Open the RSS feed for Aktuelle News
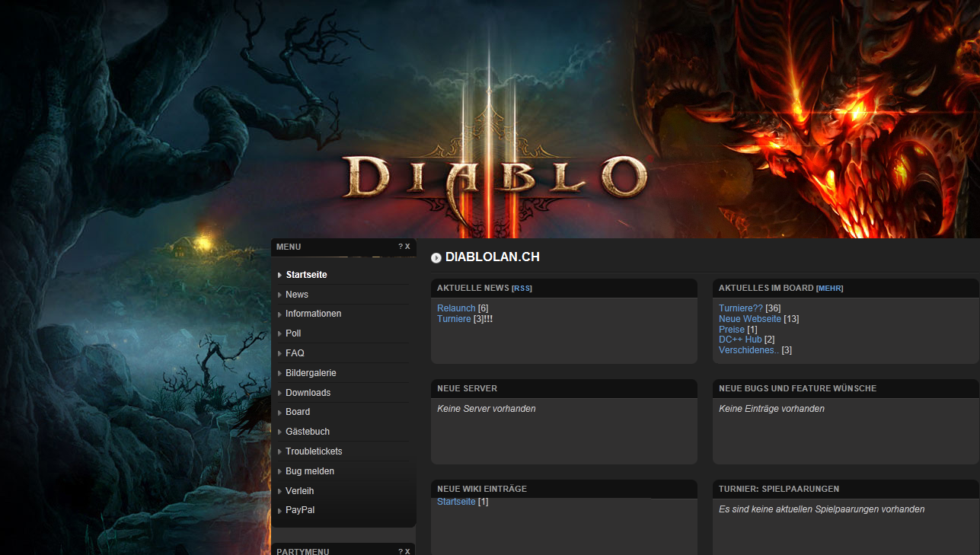This screenshot has height=555, width=980. pos(522,289)
